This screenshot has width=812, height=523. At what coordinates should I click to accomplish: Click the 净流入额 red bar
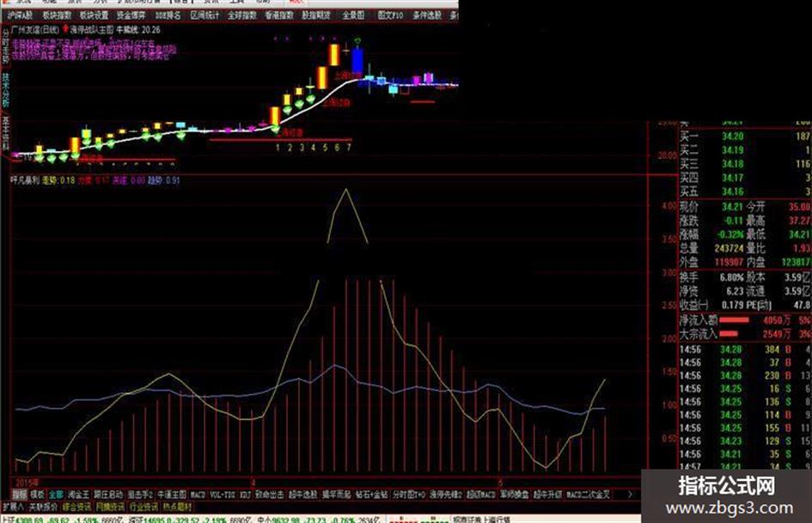point(735,320)
